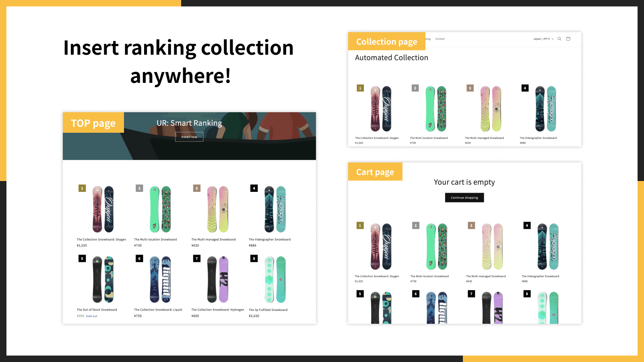Select Videographer Snowboard image in Cart page
644x362 pixels.
point(548,247)
